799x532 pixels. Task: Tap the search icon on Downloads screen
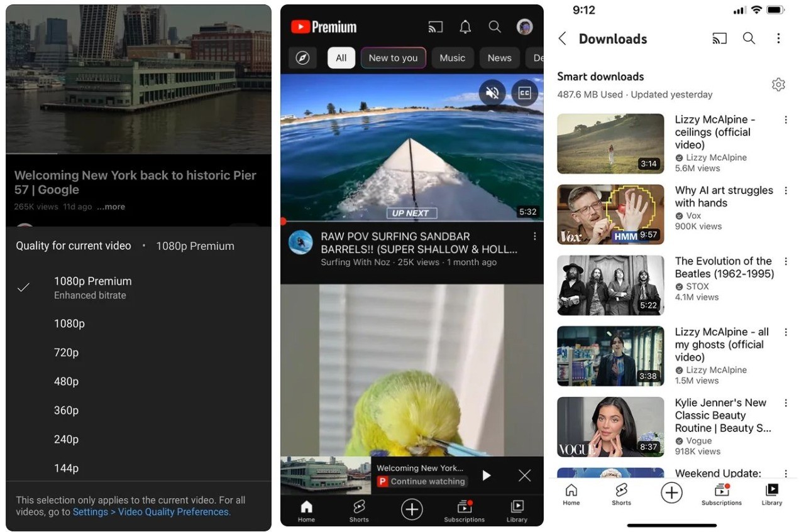(x=749, y=39)
